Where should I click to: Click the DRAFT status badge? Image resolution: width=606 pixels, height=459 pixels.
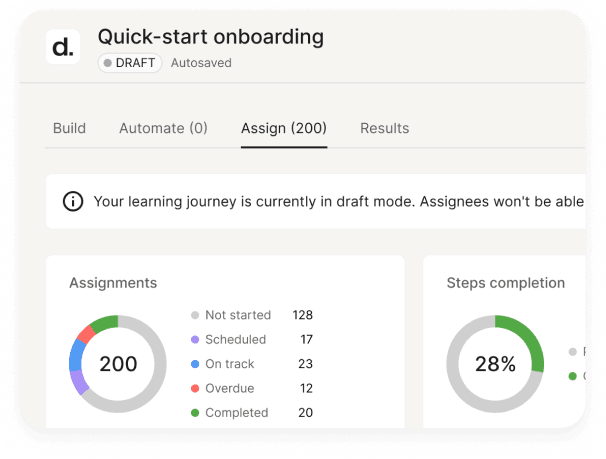click(x=130, y=63)
